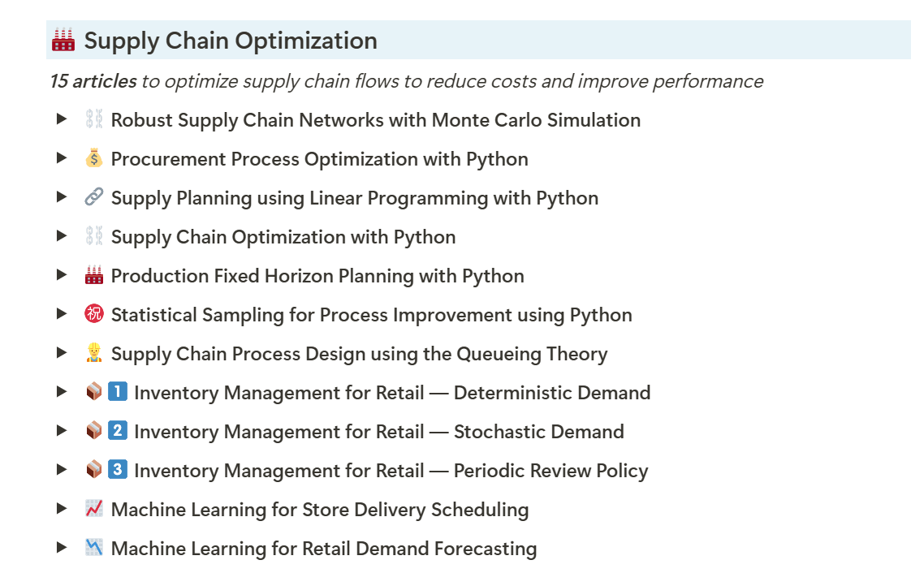Click the 15 articles description line
924x573 pixels.
point(406,81)
